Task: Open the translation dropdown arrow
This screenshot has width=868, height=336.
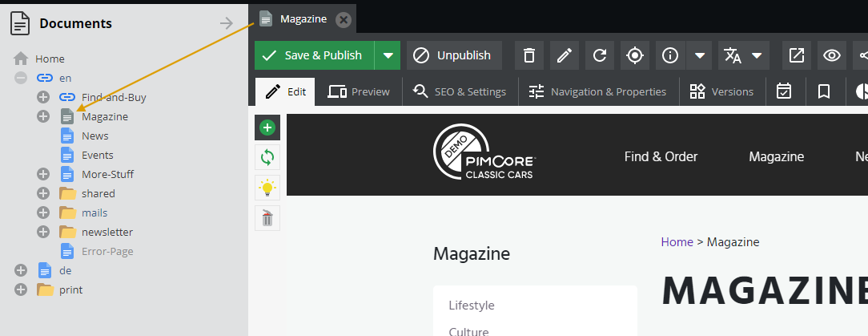Action: (757, 55)
